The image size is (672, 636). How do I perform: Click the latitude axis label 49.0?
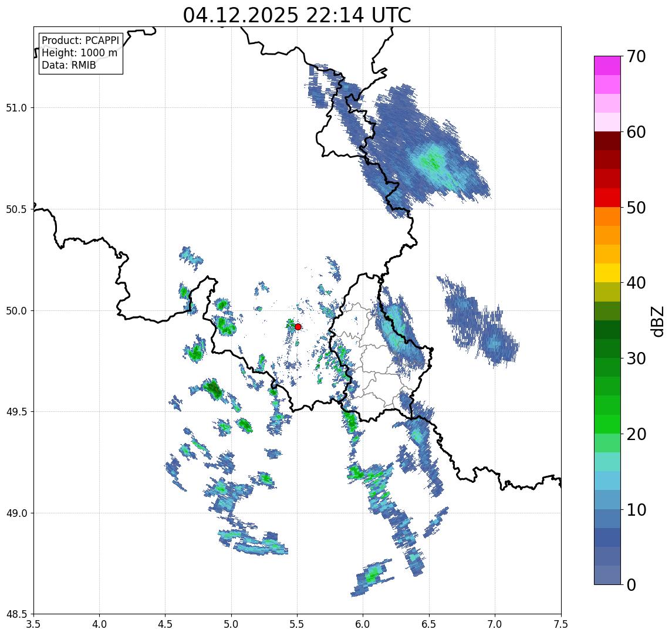pos(16,513)
